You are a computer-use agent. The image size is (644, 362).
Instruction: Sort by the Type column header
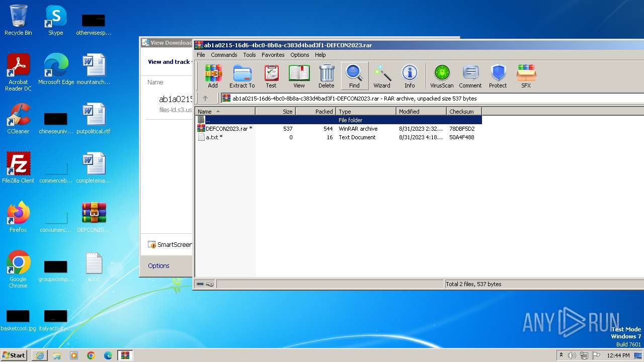(x=366, y=112)
